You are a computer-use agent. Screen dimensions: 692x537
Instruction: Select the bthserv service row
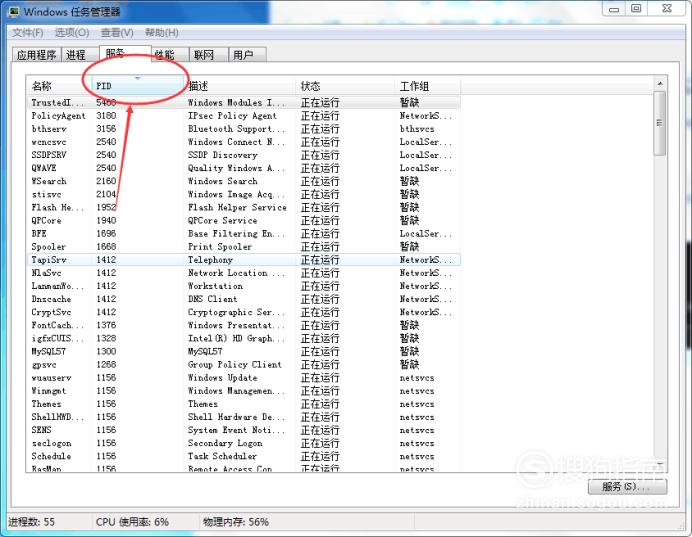pyautogui.click(x=244, y=129)
